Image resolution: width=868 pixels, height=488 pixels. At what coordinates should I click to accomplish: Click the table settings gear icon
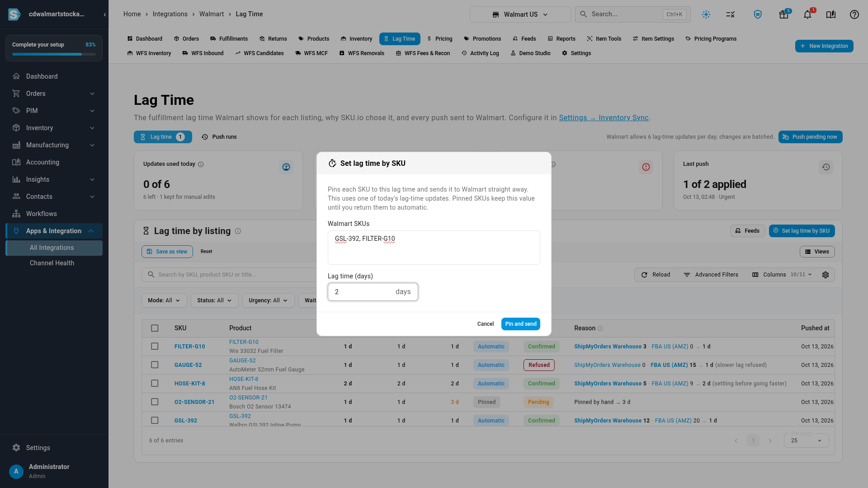click(826, 275)
